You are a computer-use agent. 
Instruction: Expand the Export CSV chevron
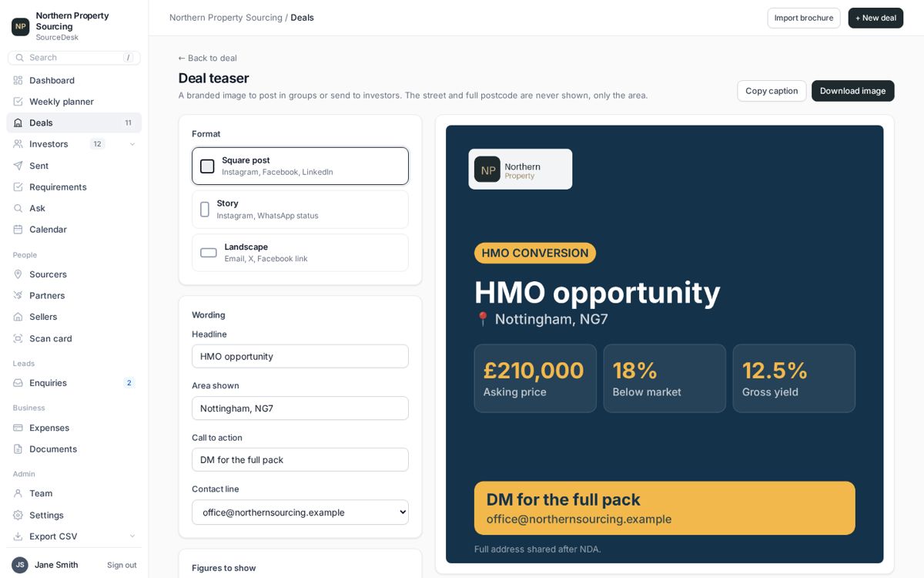coord(132,536)
